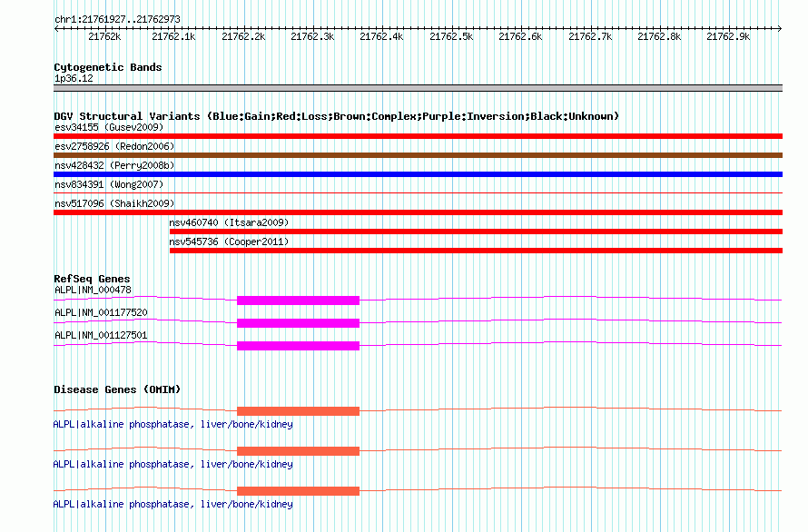Click the esv34155 (Gusev2009) label

point(109,127)
